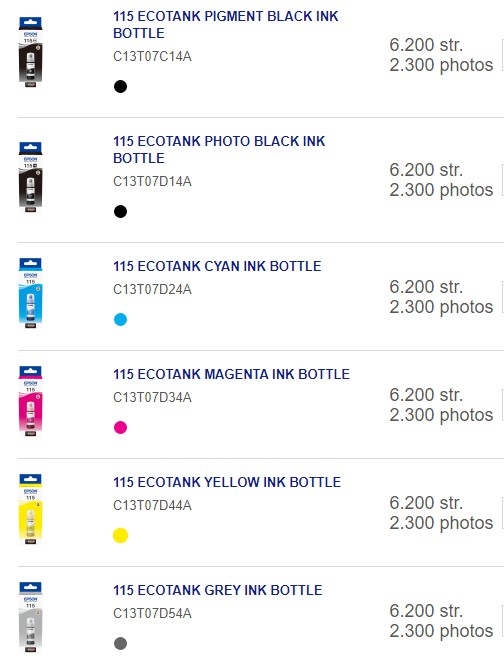The width and height of the screenshot is (504, 668).
Task: Click the black color dot under C13T07D14A
Action: coord(121,211)
